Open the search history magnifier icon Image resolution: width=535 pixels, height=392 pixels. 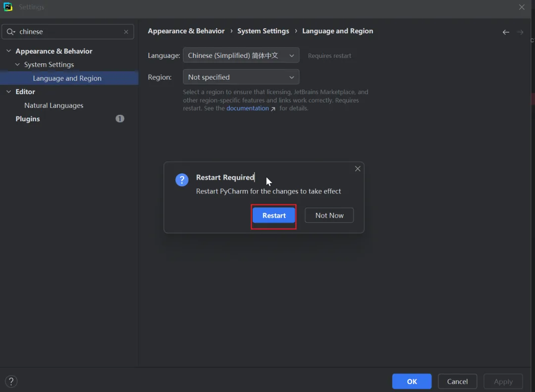tap(10, 32)
